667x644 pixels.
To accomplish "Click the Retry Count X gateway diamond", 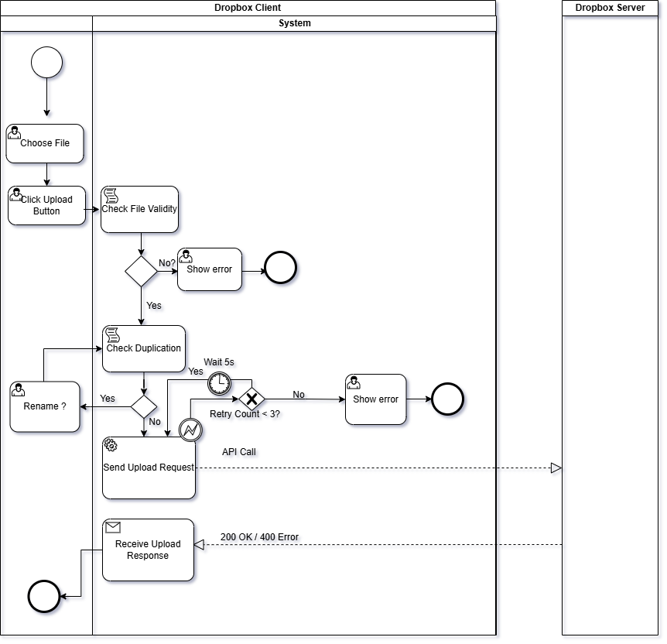I will click(251, 399).
